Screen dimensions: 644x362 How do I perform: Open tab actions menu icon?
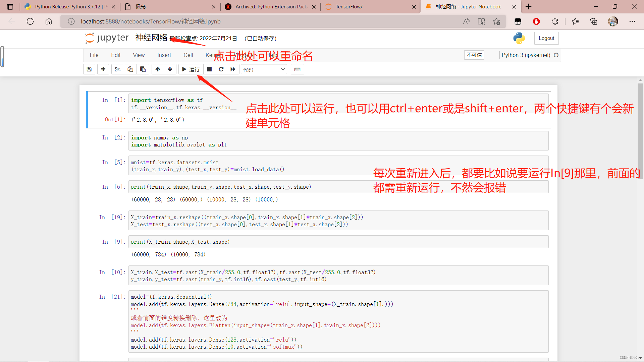(10, 7)
